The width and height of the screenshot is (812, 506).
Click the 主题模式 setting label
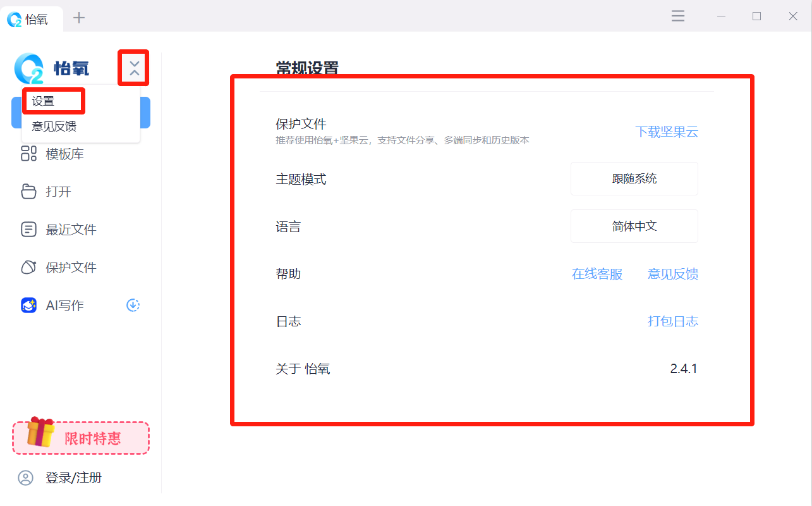tap(301, 179)
